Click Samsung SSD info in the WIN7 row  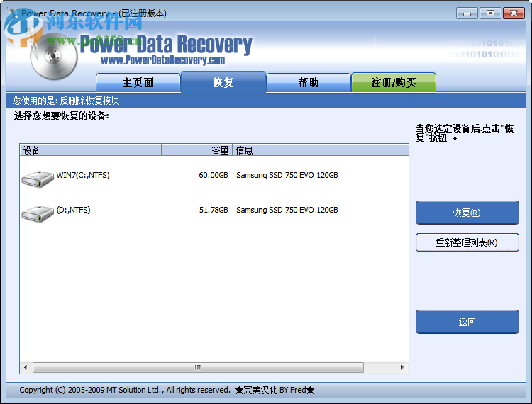coord(287,175)
